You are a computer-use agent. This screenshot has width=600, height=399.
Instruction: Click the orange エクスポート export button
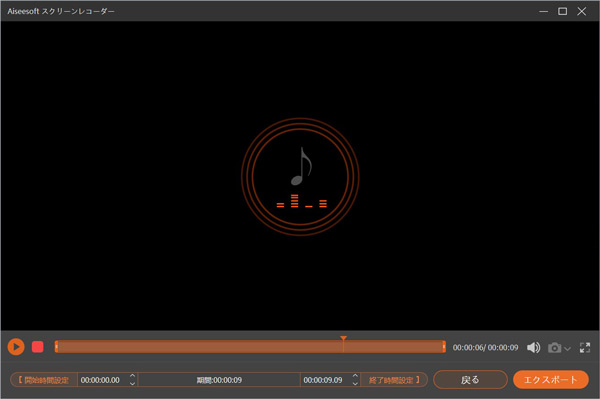(551, 379)
